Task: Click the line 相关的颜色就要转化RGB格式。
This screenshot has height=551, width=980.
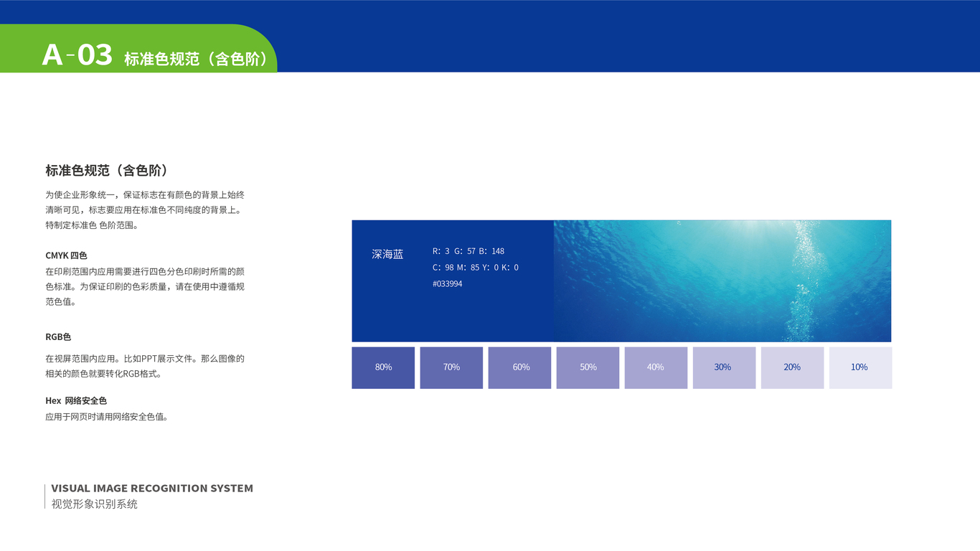Action: point(103,374)
